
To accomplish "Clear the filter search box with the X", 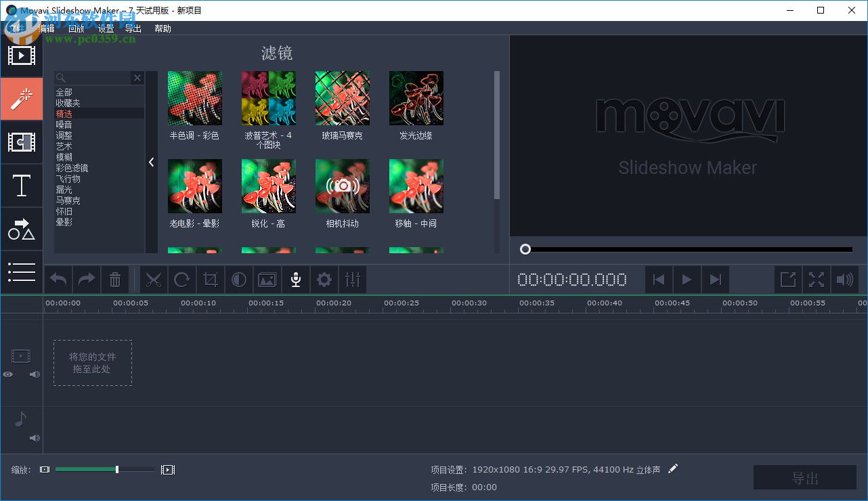I will click(137, 78).
